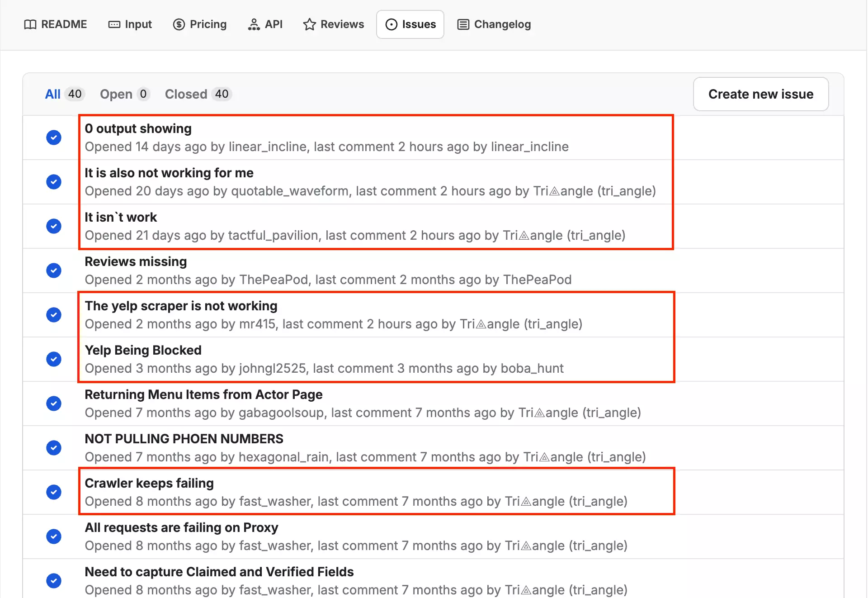Viewport: 868px width, 598px height.
Task: Show All 40 issues filter
Action: [64, 94]
